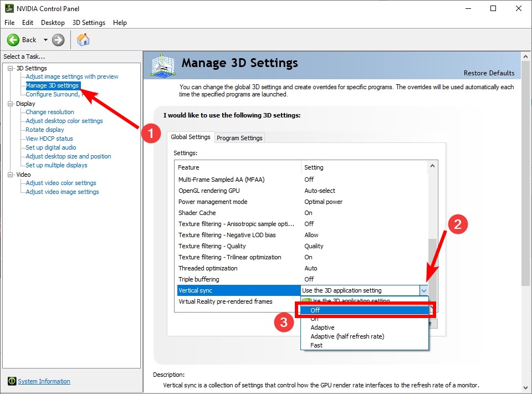
Task: Click the Manage 3D Settings header icon
Action: [163, 65]
